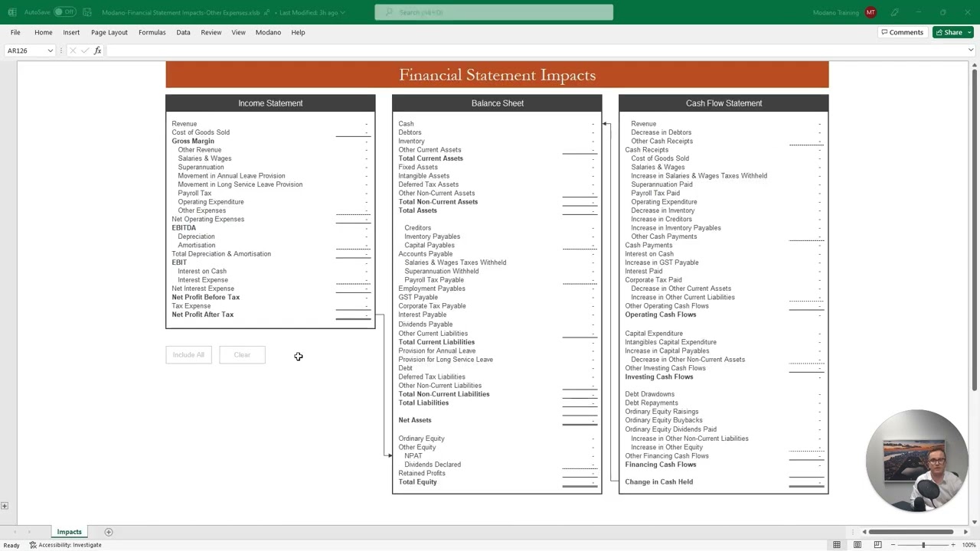Click the Clear button
The height and width of the screenshot is (551, 980).
pos(242,355)
